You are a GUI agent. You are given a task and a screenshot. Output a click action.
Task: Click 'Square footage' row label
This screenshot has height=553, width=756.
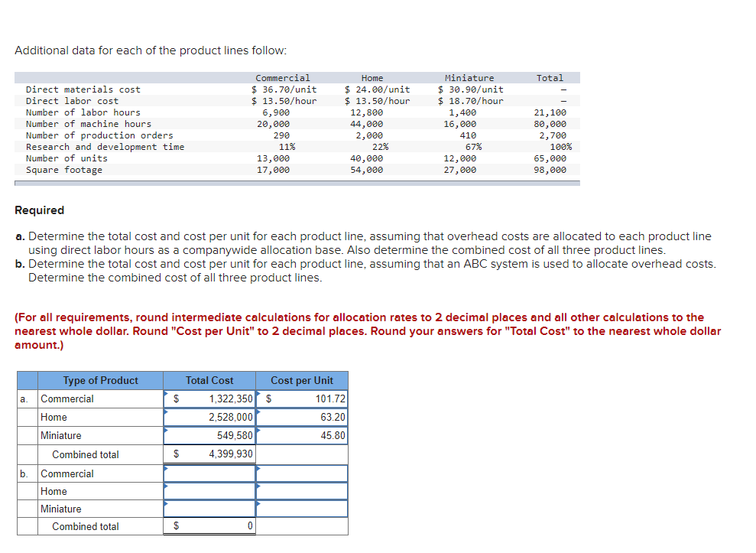click(x=63, y=170)
